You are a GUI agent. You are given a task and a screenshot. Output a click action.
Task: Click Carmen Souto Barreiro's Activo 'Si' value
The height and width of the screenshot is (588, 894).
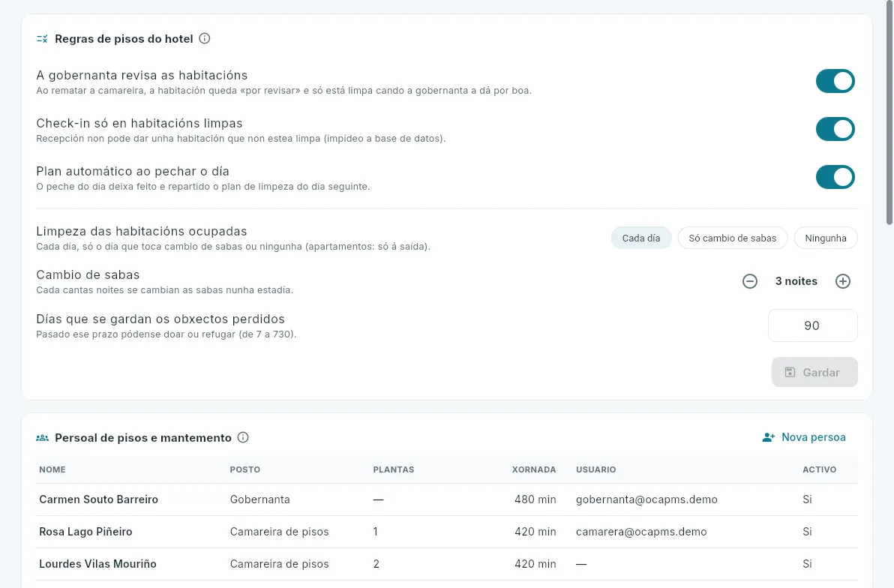coord(807,499)
